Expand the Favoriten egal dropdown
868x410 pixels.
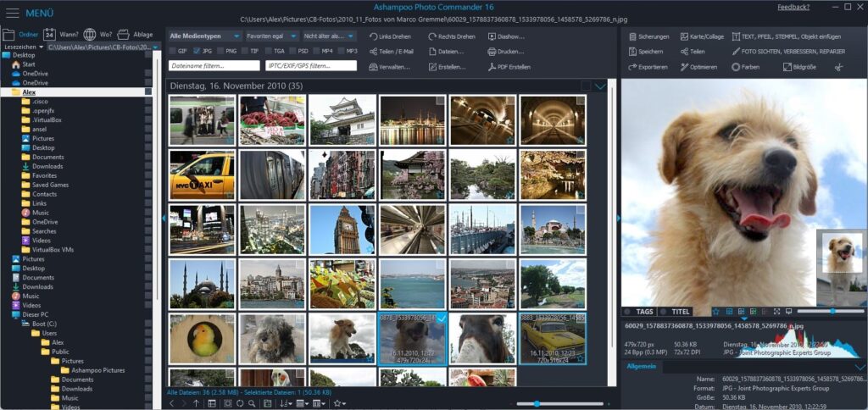pyautogui.click(x=270, y=36)
